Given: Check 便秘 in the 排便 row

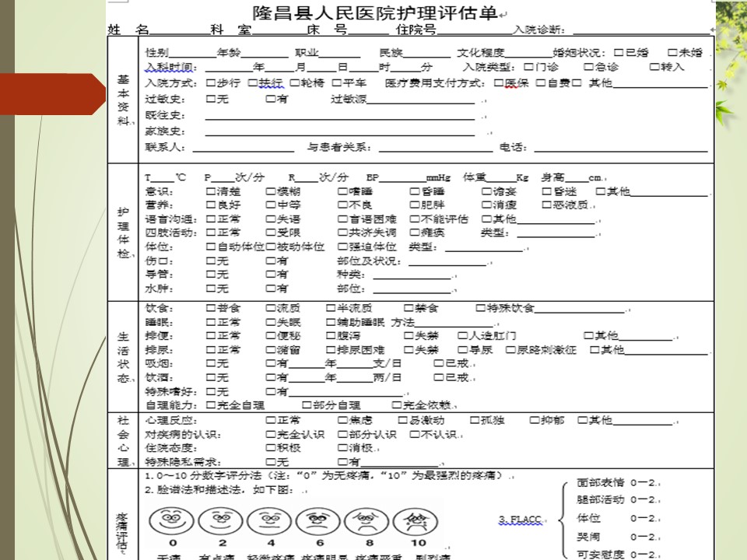Looking at the screenshot, I should (x=270, y=336).
